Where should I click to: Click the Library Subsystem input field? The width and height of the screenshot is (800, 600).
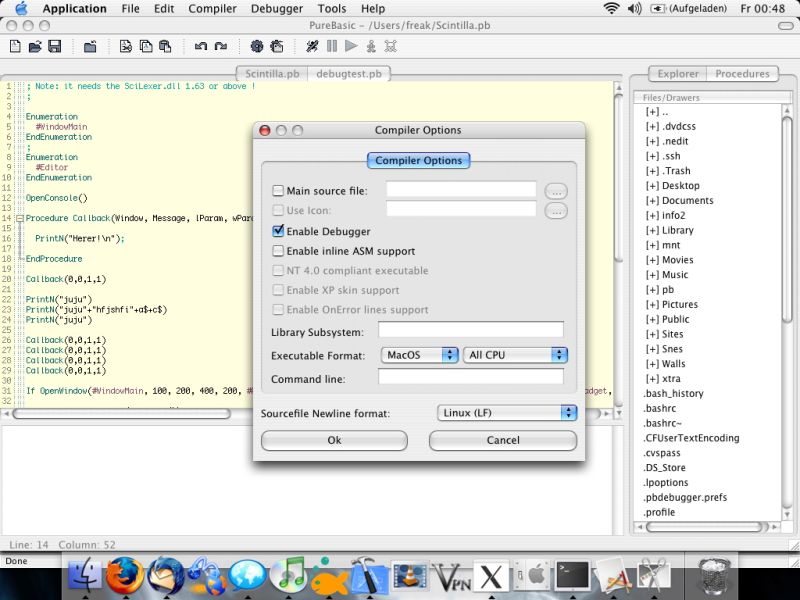[x=470, y=330]
